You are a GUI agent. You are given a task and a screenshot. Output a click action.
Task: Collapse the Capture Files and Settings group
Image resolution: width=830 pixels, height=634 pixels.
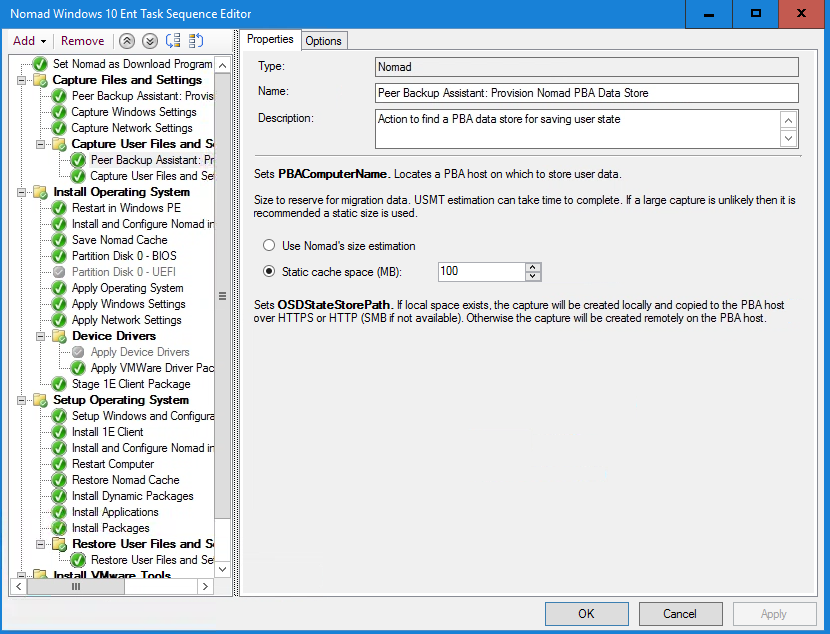[x=22, y=80]
